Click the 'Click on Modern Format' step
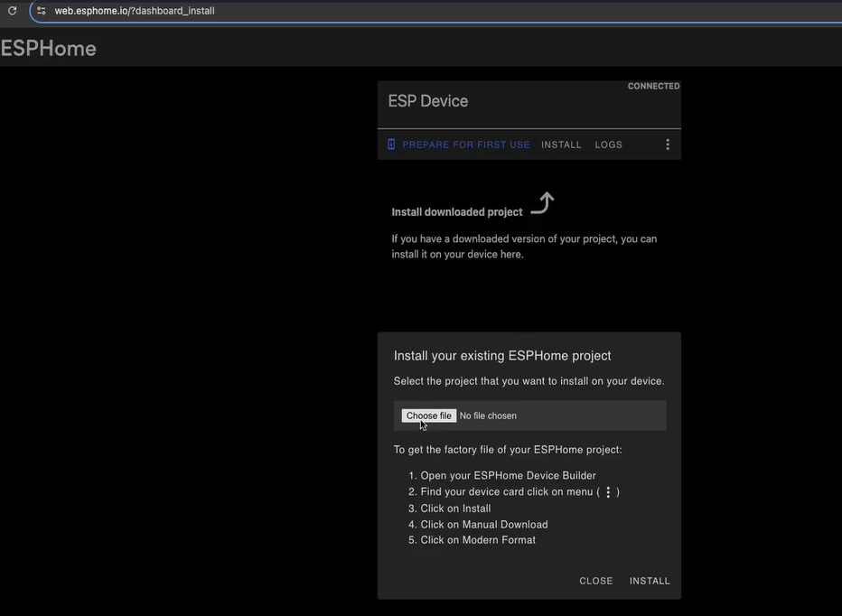This screenshot has width=842, height=616. pos(478,540)
